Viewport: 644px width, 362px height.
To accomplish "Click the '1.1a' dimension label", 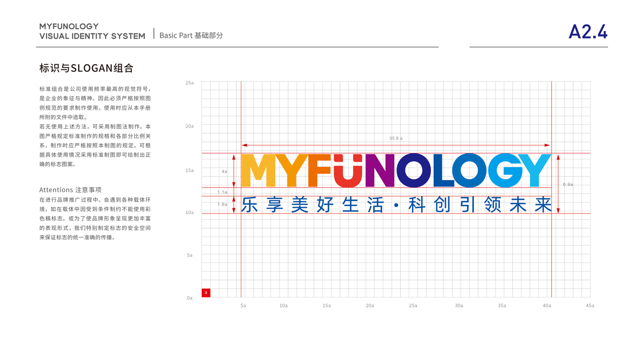I will pyautogui.click(x=222, y=192).
